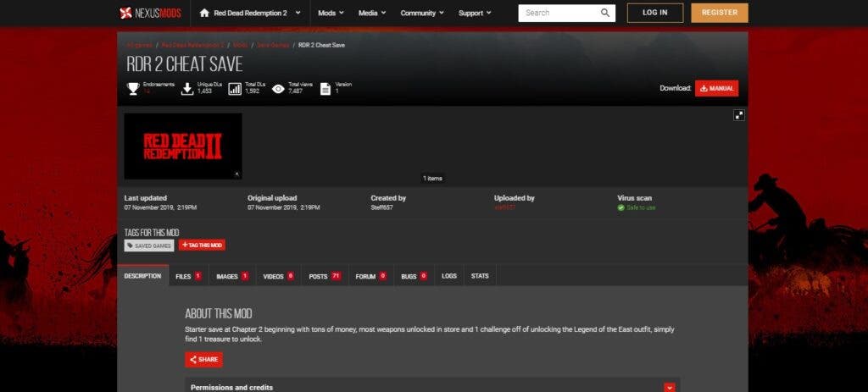Image resolution: width=868 pixels, height=392 pixels.
Task: Click the Manual download button
Action: [x=716, y=88]
